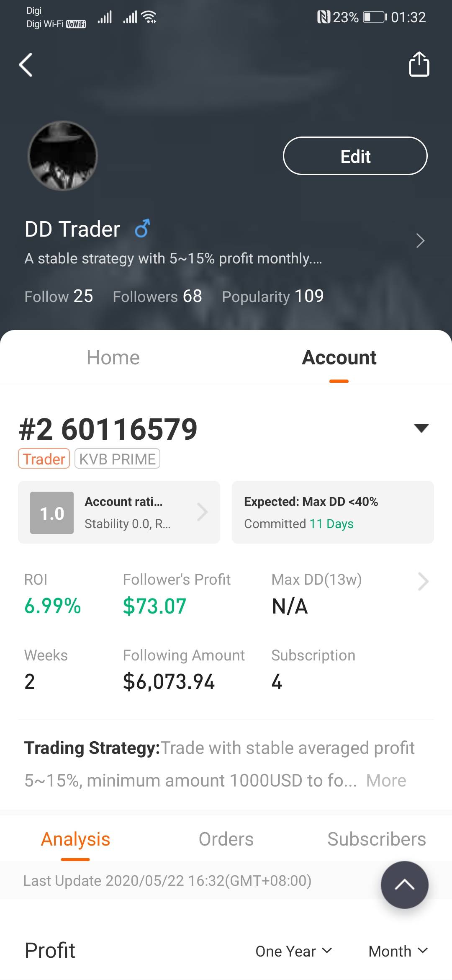Switch to the Home tab

click(113, 358)
